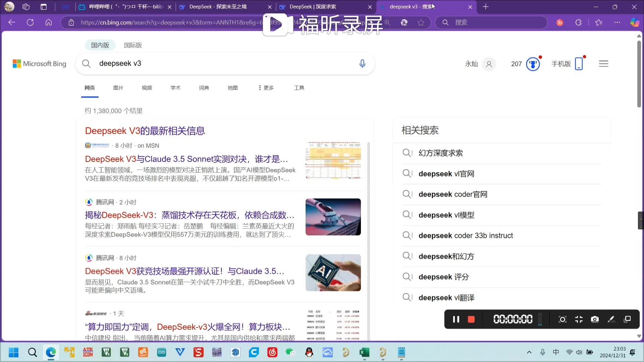Open Edge settings and more menu
644x362 pixels.
(617, 22)
